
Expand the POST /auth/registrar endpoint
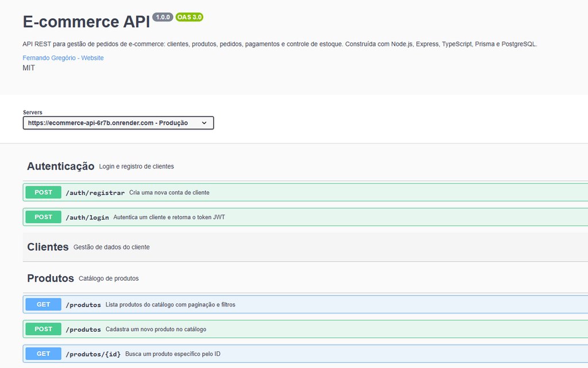click(305, 192)
